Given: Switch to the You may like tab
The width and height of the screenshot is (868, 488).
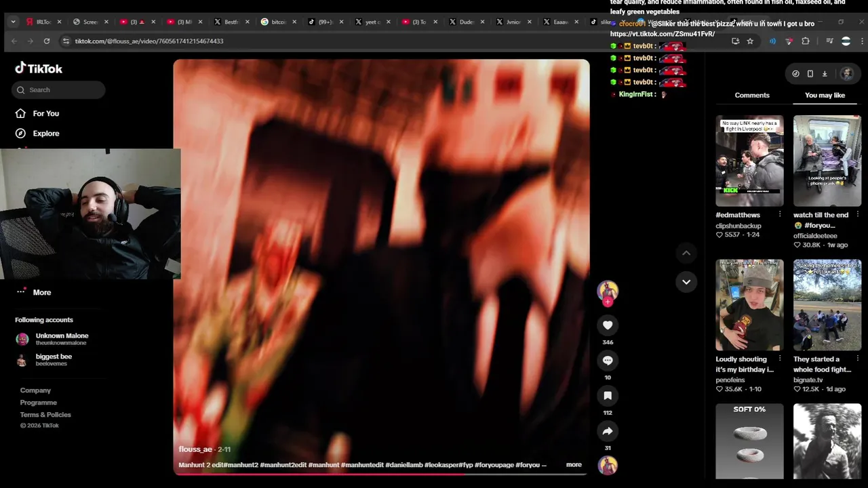Looking at the screenshot, I should (825, 96).
